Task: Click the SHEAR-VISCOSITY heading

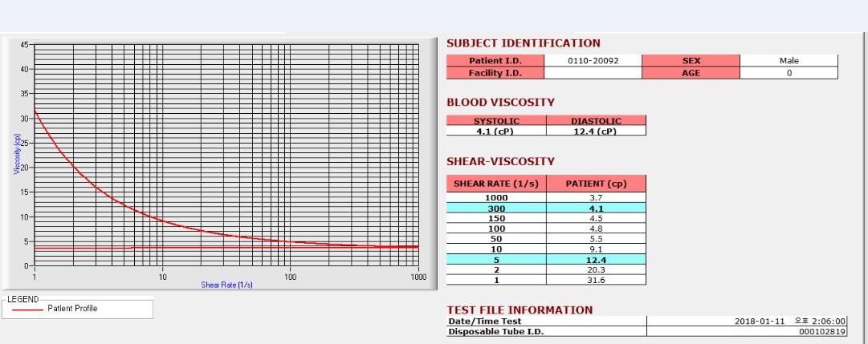Action: tap(500, 161)
